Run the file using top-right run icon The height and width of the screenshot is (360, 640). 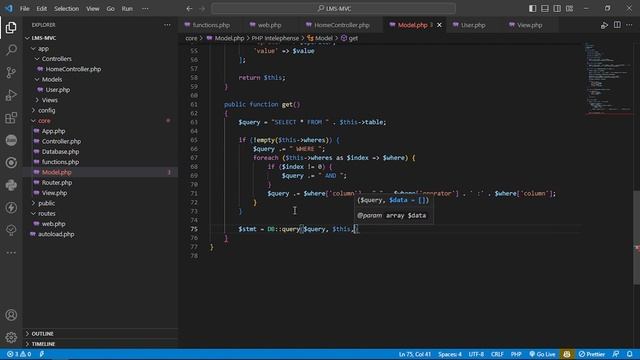[604, 25]
